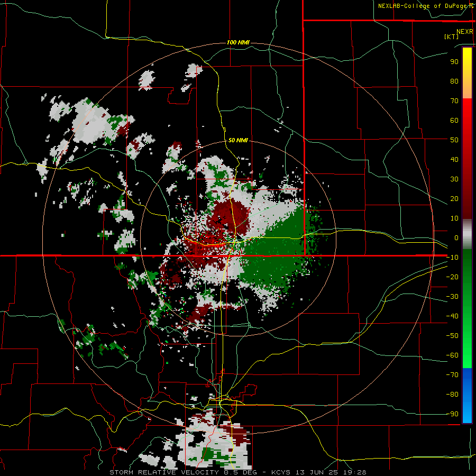Screen dimensions: 476x476
Task: Click the 70 value on velocity scale
Action: 454,101
